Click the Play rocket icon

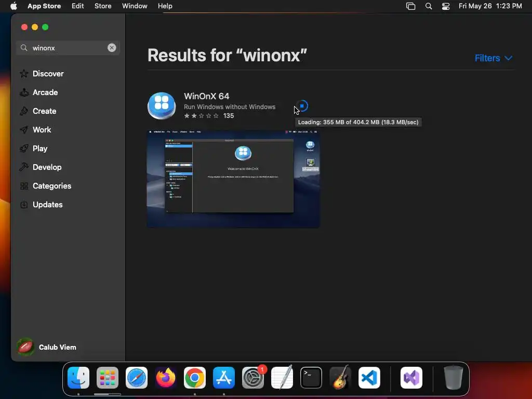coord(24,148)
